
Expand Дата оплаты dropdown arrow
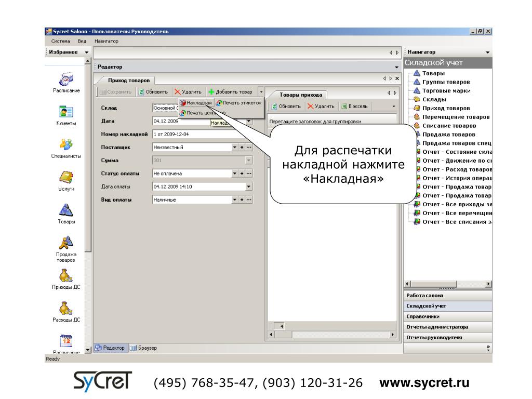pos(249,187)
